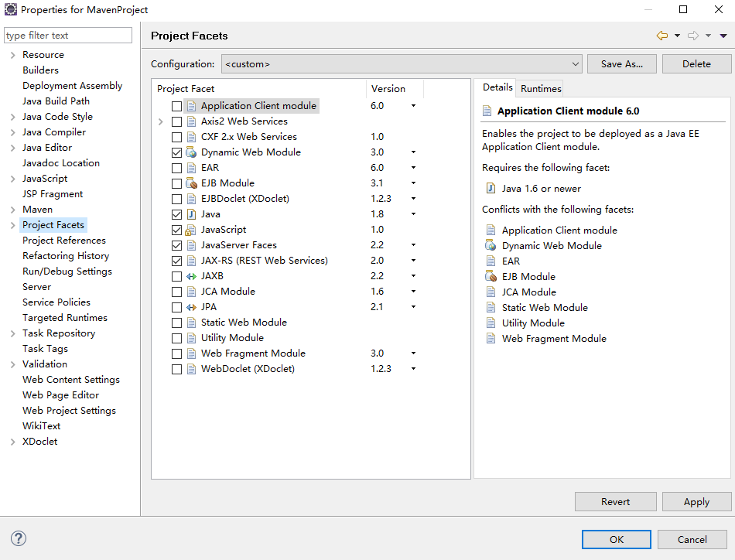This screenshot has width=735, height=560.
Task: Confirm with the OK button
Action: point(617,539)
